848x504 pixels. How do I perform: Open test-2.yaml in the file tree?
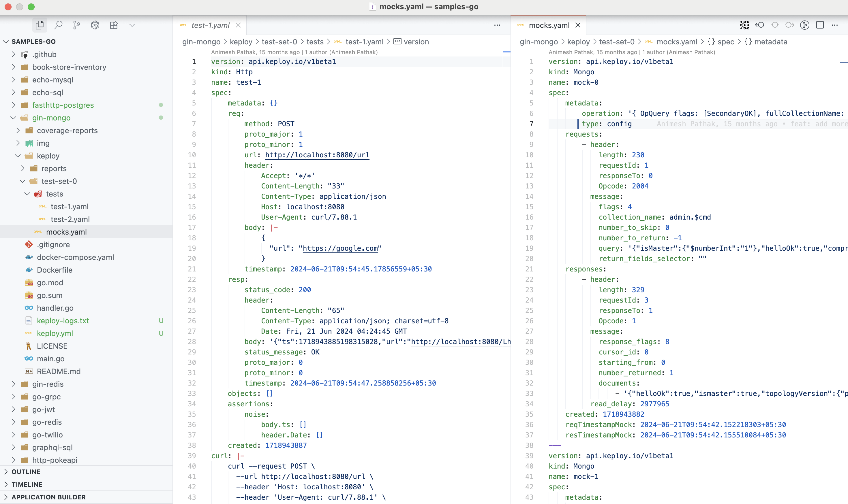[70, 219]
